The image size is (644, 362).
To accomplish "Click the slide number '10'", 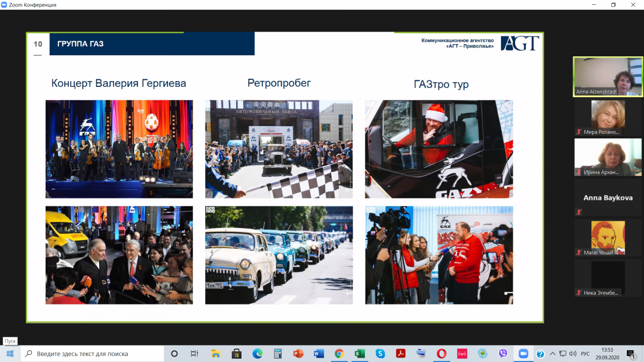I will [x=38, y=44].
